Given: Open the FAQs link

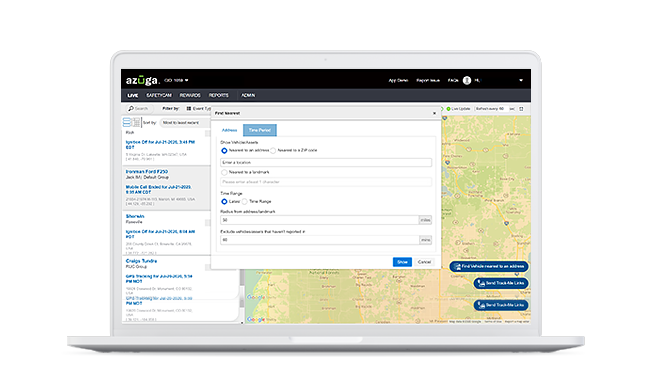Looking at the screenshot, I should click(x=453, y=80).
